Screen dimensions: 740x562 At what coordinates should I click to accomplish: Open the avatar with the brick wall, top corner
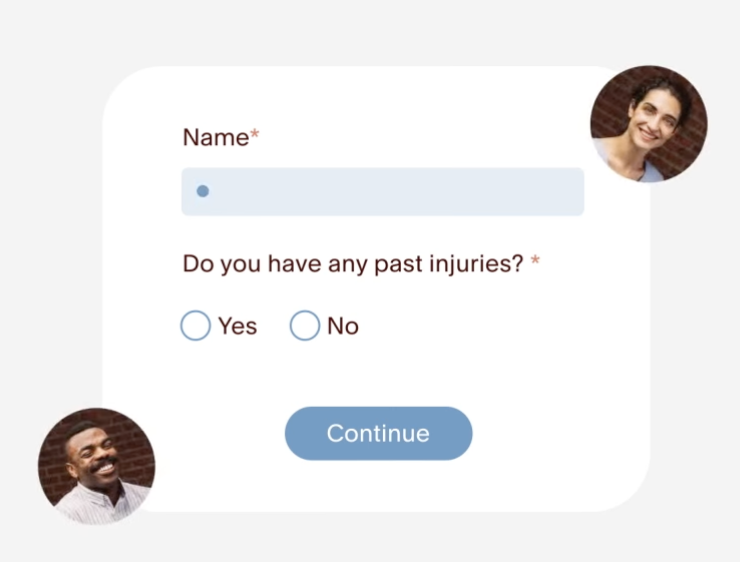[648, 124]
